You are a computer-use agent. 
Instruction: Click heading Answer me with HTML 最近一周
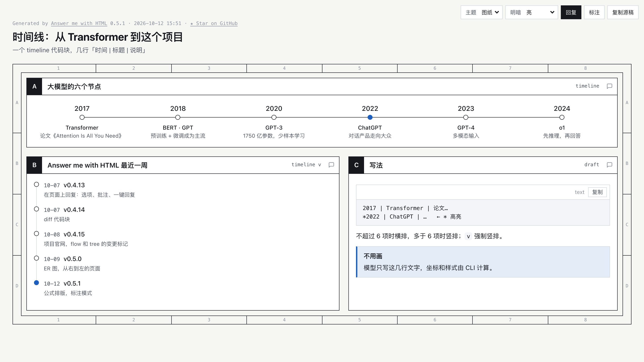click(97, 165)
